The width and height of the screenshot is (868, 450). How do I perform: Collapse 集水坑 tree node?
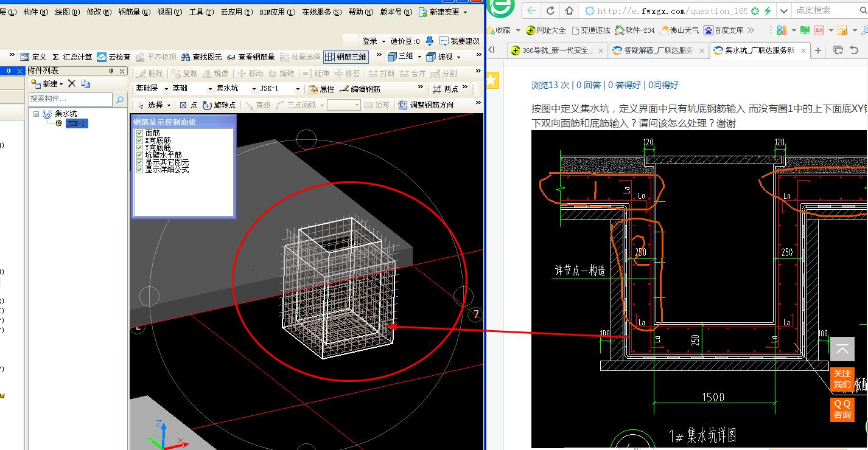click(36, 114)
